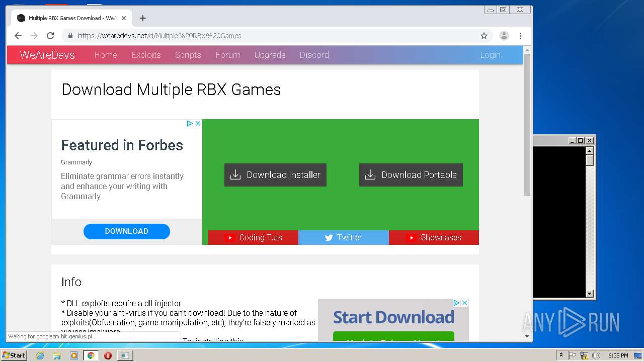The image size is (644, 362).
Task: Click the padlock site security icon
Action: 70,36
